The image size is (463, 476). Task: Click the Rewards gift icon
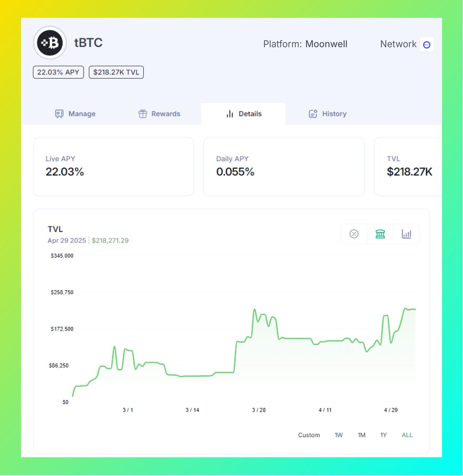pyautogui.click(x=143, y=113)
